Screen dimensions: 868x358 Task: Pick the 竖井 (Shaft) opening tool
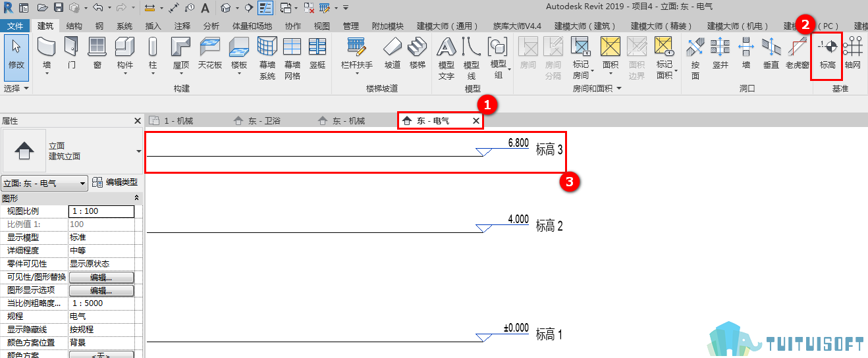720,53
